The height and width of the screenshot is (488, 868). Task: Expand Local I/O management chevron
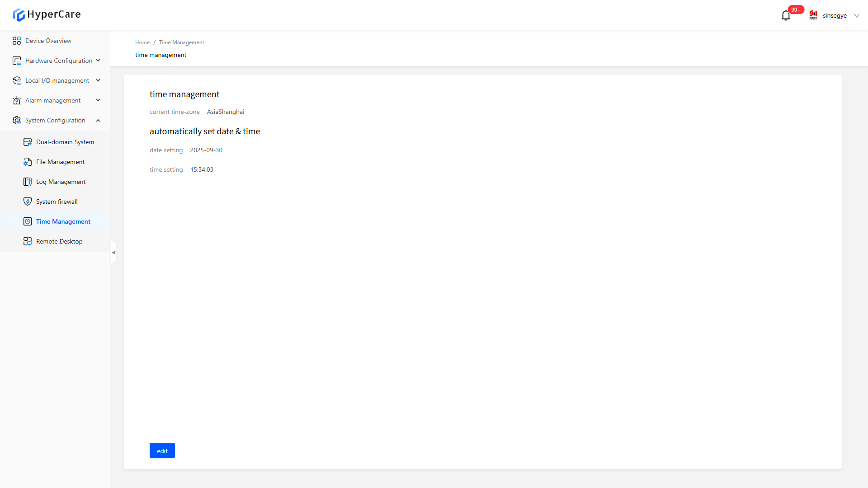click(98, 80)
